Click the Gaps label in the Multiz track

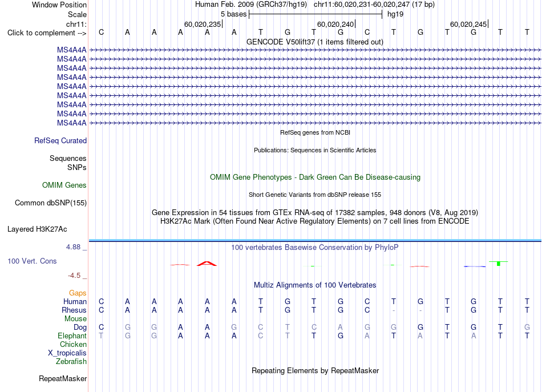point(78,293)
